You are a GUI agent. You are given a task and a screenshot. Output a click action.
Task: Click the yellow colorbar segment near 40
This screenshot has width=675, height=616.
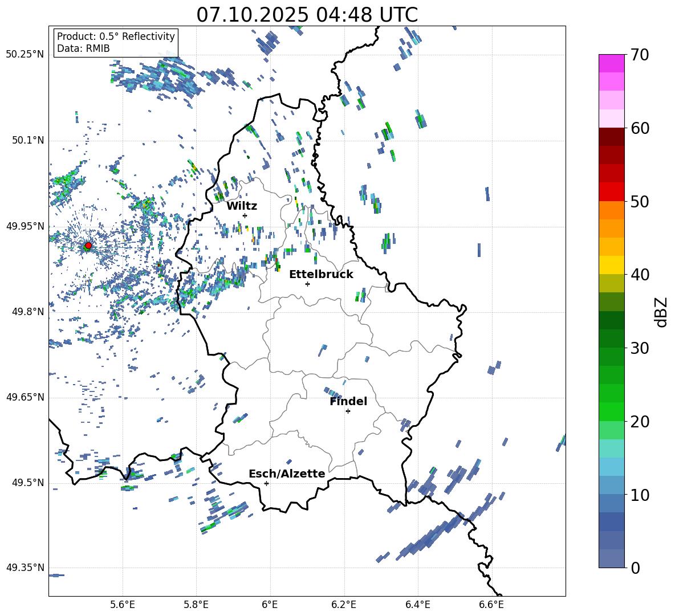pyautogui.click(x=612, y=265)
